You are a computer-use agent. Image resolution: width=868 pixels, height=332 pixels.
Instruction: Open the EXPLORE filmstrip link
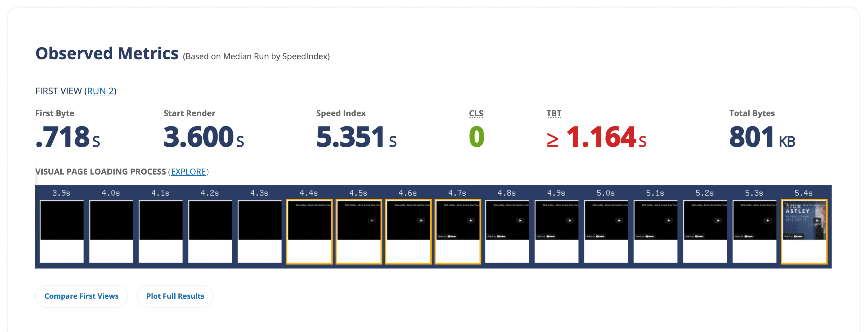coord(188,172)
